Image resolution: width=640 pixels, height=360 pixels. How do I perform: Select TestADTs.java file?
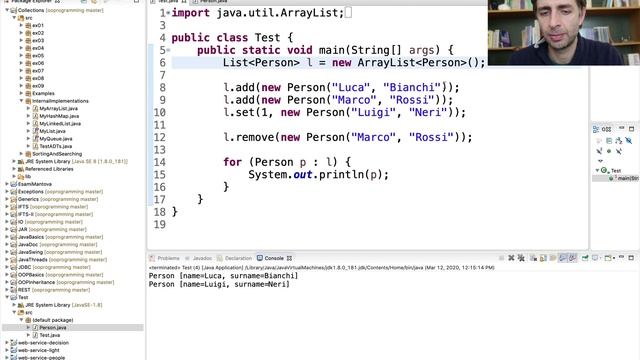click(x=56, y=146)
